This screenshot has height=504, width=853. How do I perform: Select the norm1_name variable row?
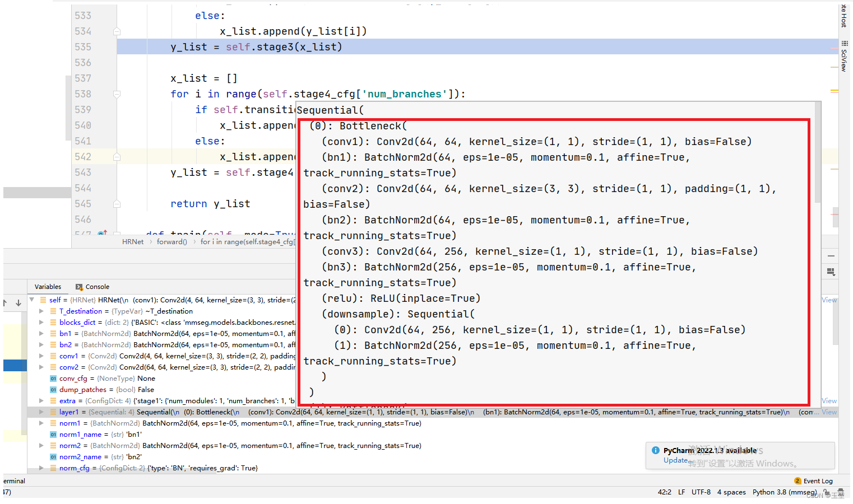432,435
